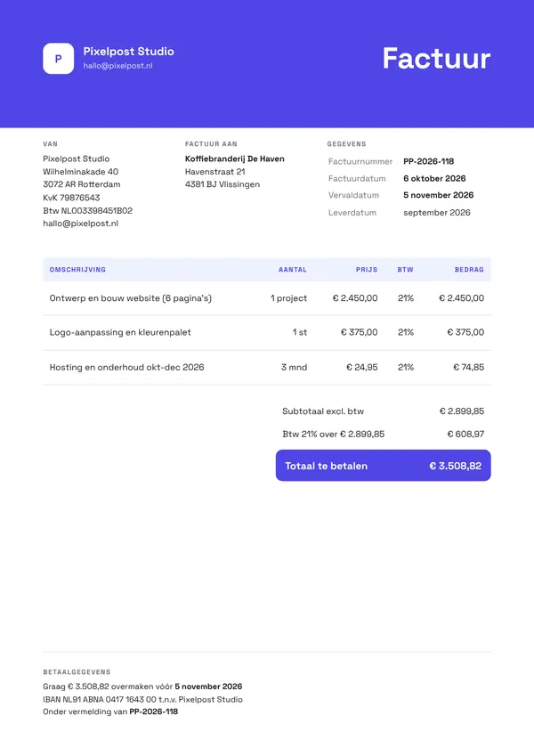Select 3072 AR Rotterdam line
Viewport: 534px width, 756px height.
(x=82, y=184)
